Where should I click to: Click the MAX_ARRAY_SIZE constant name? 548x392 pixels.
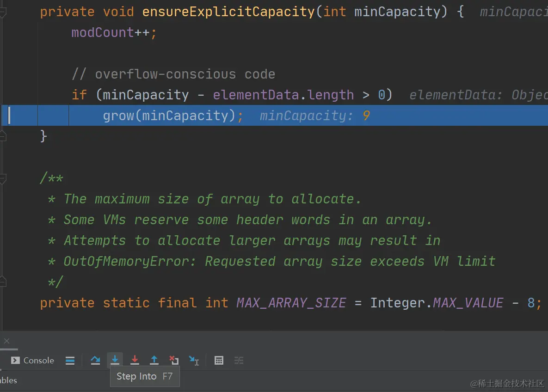point(291,303)
